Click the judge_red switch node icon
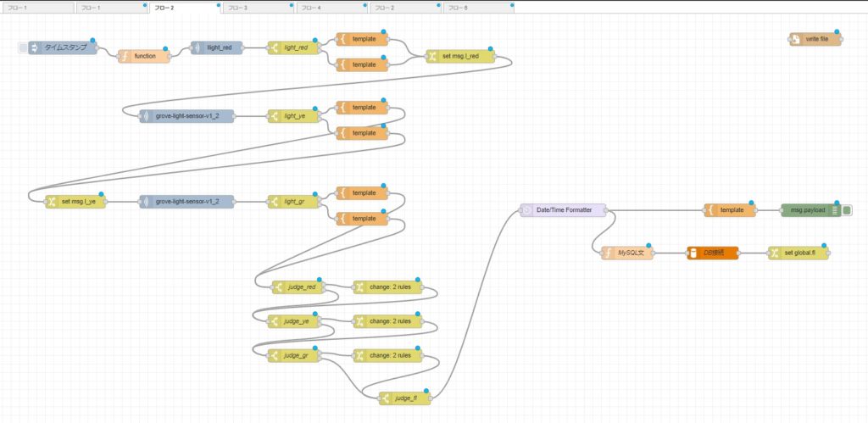868x423 pixels. click(276, 287)
